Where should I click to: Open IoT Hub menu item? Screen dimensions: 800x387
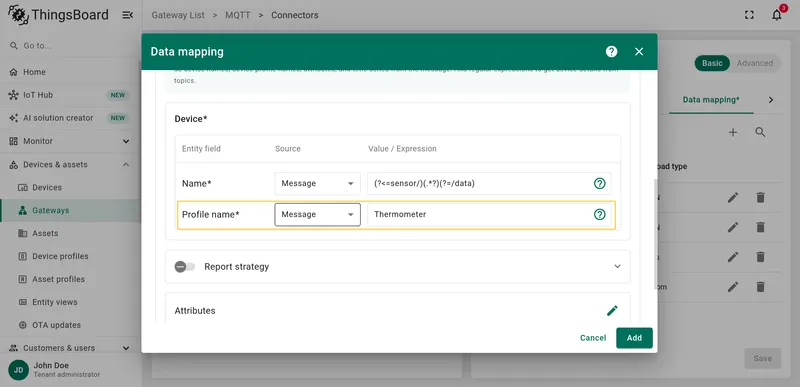[70, 95]
